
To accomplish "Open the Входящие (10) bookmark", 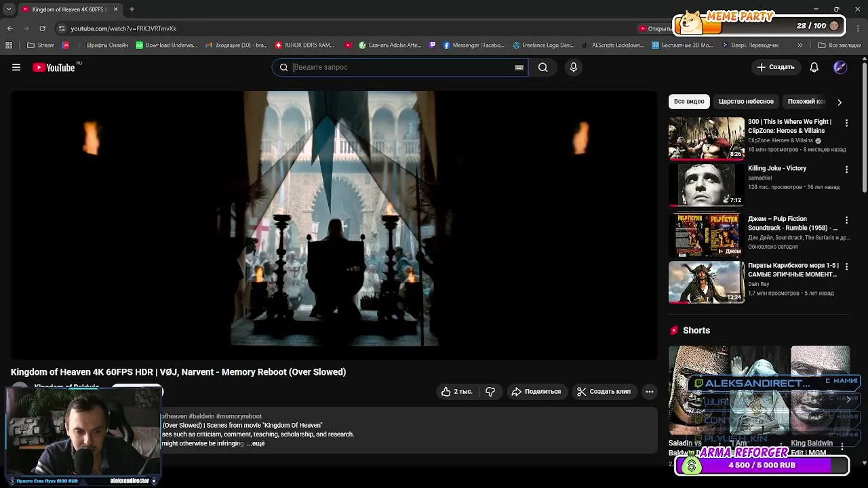I will 235,45.
